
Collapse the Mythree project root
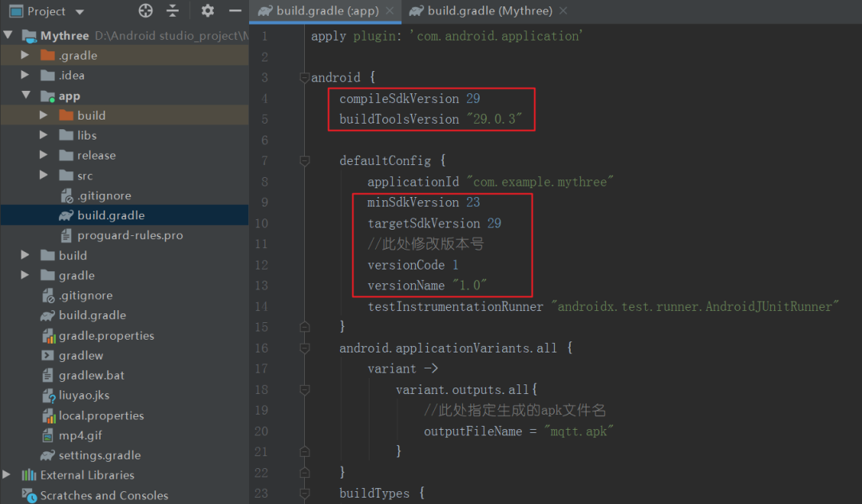click(x=8, y=35)
